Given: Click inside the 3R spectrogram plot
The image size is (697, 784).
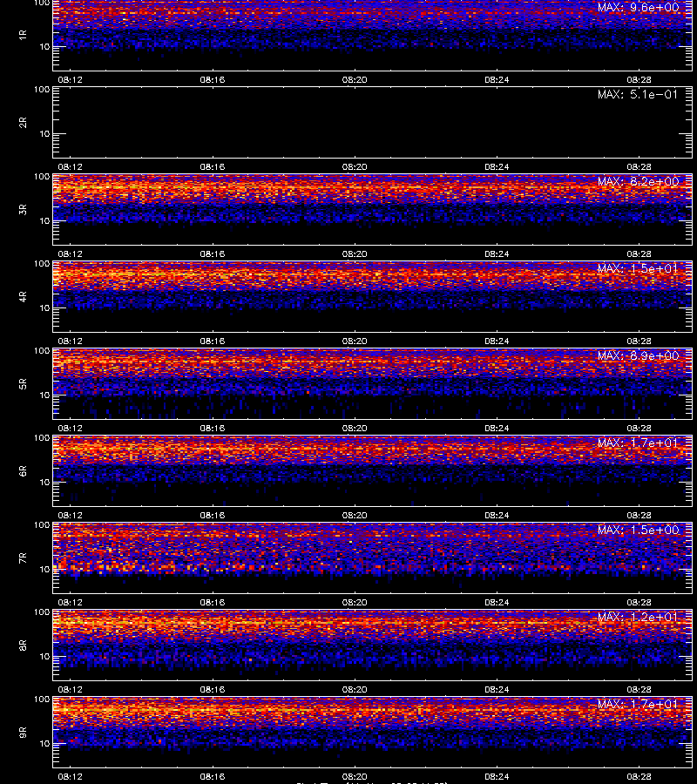Looking at the screenshot, I should tap(372, 209).
